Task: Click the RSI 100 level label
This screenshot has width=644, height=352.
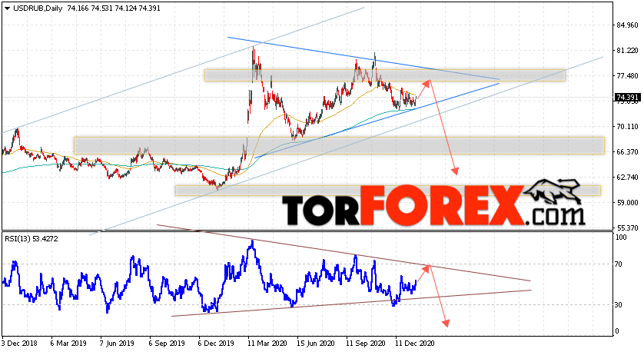Action: pyautogui.click(x=622, y=237)
